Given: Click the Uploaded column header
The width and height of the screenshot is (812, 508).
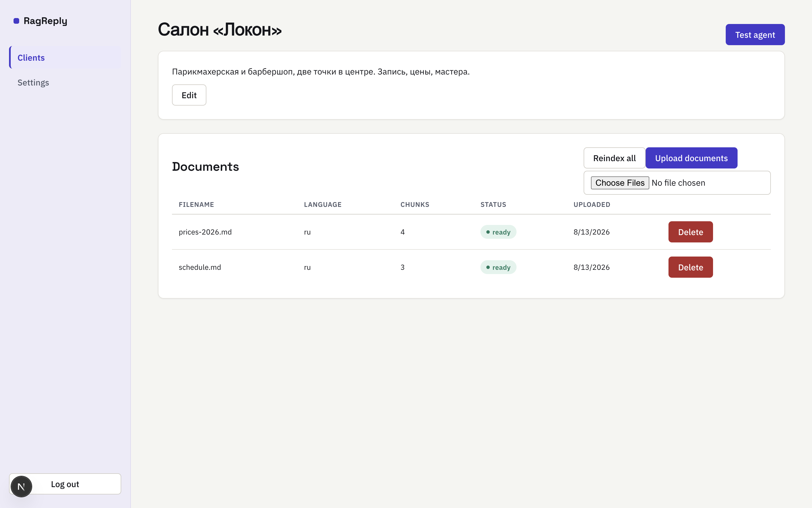Looking at the screenshot, I should 592,205.
